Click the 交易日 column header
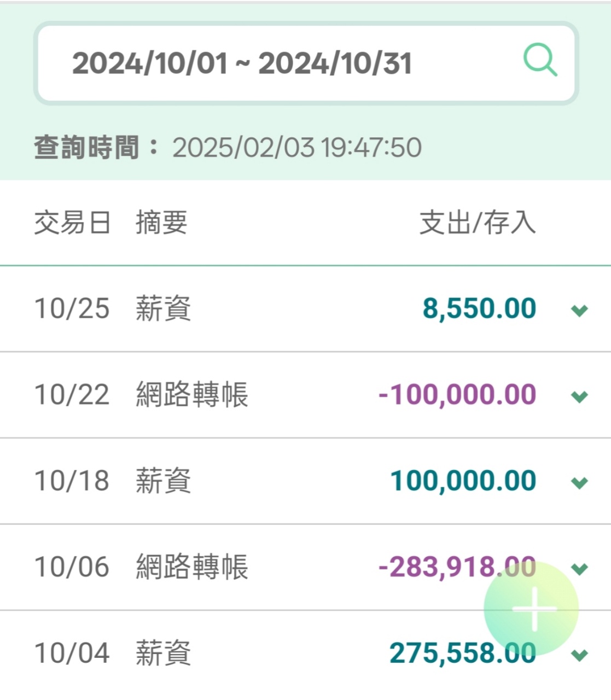This screenshot has width=611, height=700. click(x=72, y=223)
